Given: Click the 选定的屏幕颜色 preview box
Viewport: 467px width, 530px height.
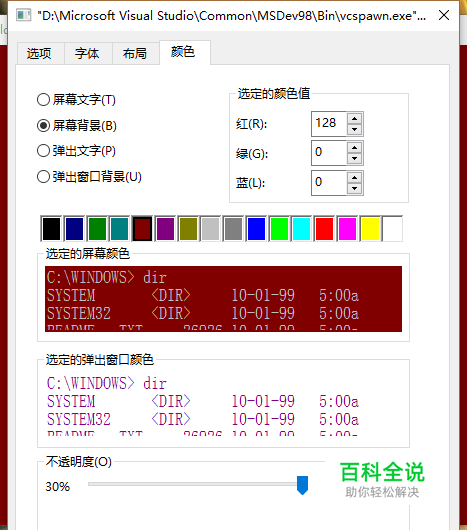Looking at the screenshot, I should tap(223, 299).
